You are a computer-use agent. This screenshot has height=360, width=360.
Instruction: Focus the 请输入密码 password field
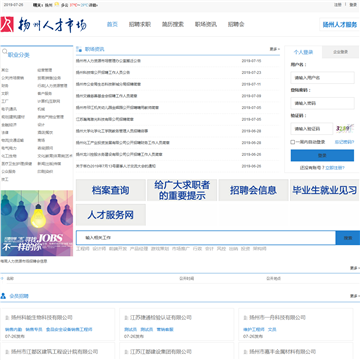(x=322, y=103)
